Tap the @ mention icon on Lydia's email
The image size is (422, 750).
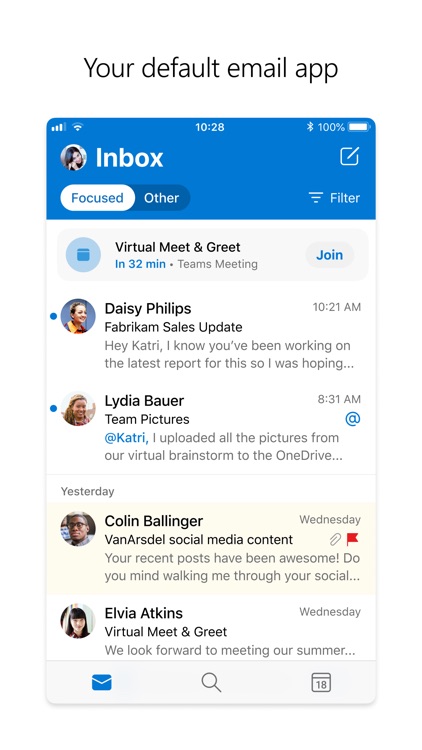pyautogui.click(x=353, y=419)
